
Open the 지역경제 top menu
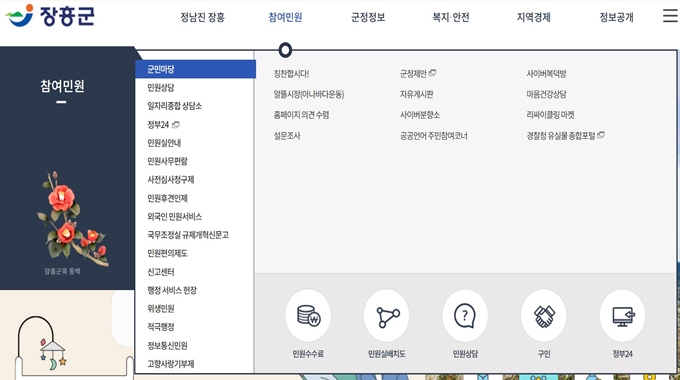tap(533, 17)
